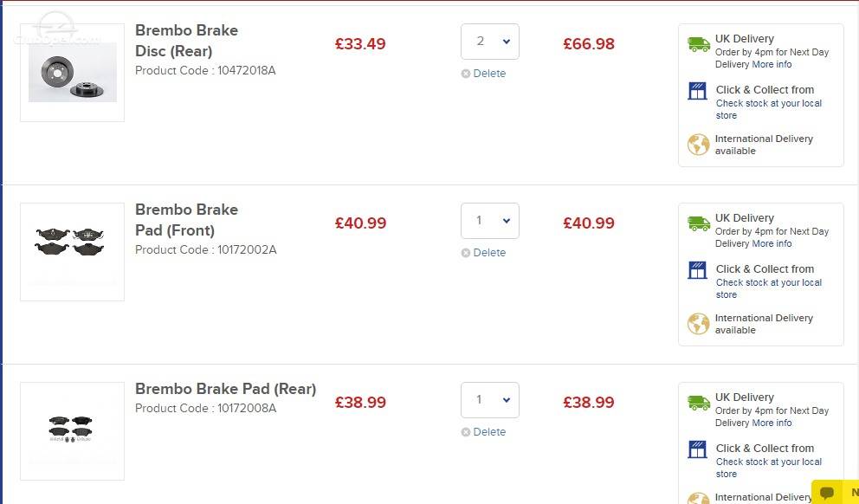Open quantity dropdown for Brembo Brake Pad (Rear)
859x504 pixels.
[490, 400]
